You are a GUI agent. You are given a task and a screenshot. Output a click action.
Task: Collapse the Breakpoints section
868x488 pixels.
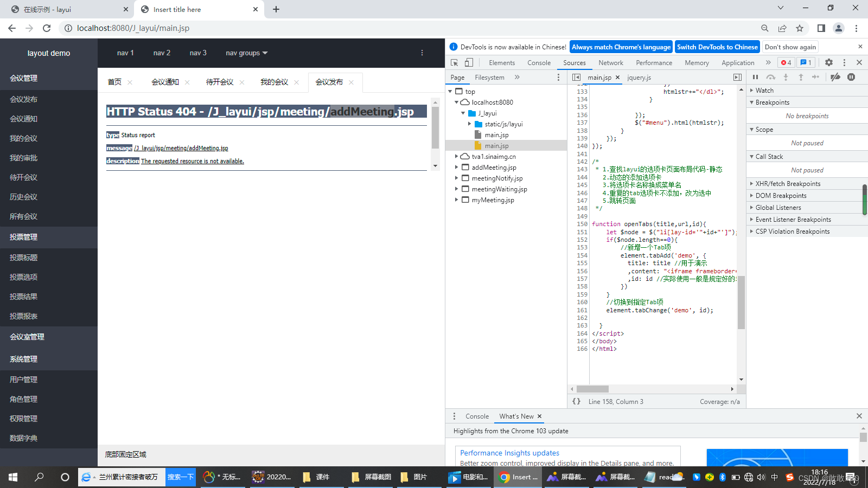click(x=807, y=102)
